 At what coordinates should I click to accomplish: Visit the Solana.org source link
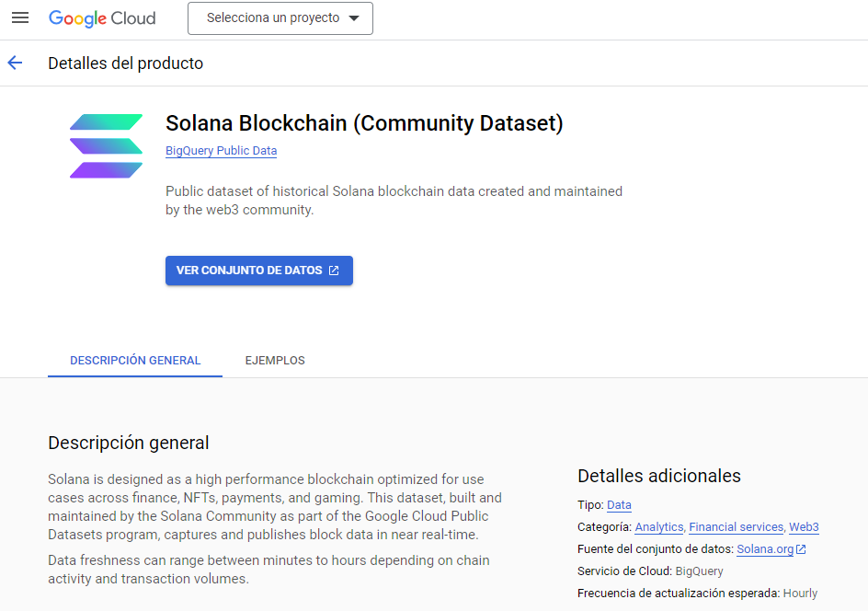point(765,549)
